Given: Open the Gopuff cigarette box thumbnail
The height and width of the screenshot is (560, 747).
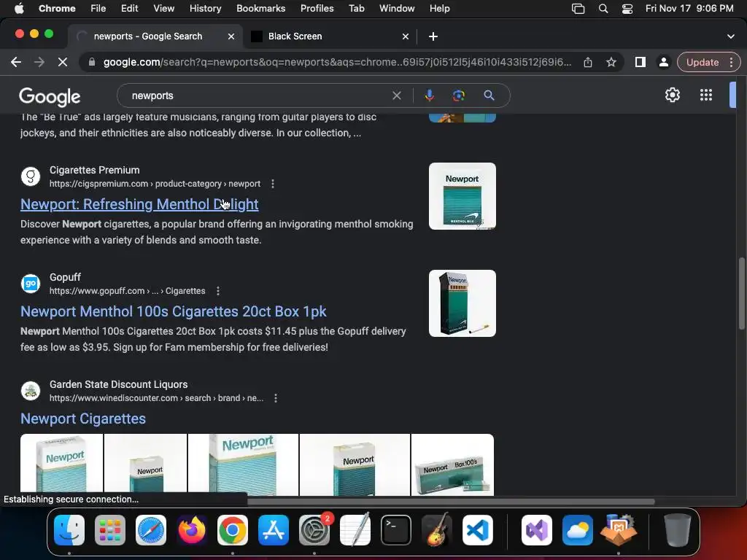Looking at the screenshot, I should (x=462, y=303).
